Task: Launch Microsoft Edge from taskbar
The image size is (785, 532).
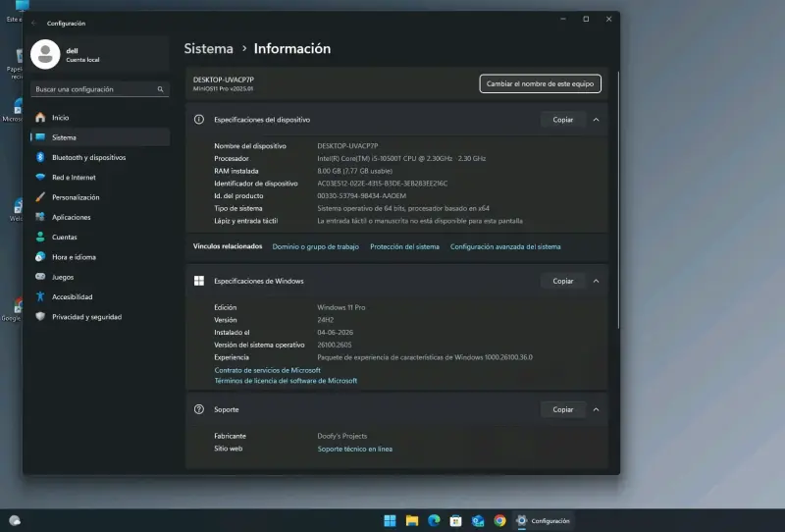Action: coord(434,521)
